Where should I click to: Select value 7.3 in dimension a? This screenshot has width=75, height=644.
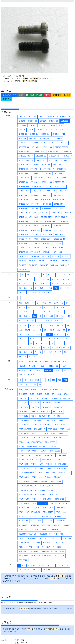pyautogui.click(x=56, y=288)
